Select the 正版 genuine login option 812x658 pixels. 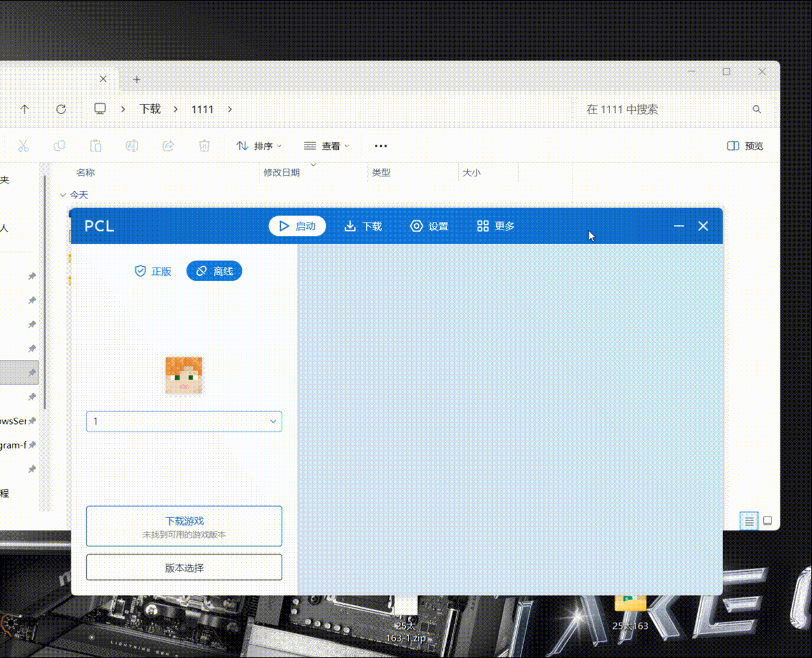[153, 271]
